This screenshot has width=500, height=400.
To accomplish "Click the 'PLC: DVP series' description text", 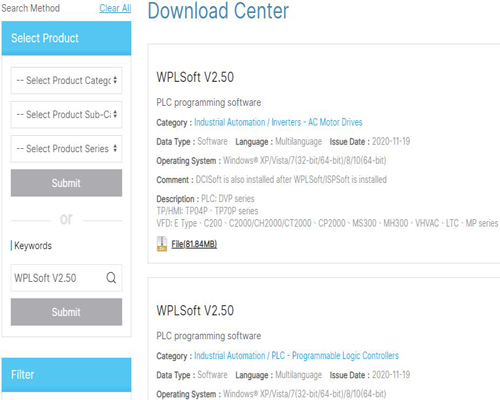I will point(228,199).
